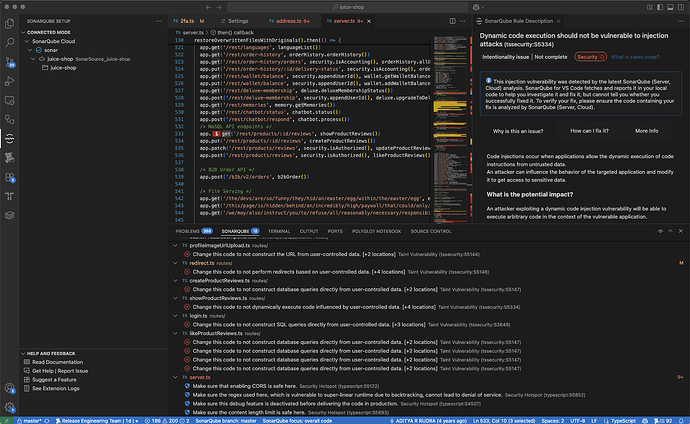Click the code minimap in editor
This screenshot has width=690, height=424.
(450, 130)
